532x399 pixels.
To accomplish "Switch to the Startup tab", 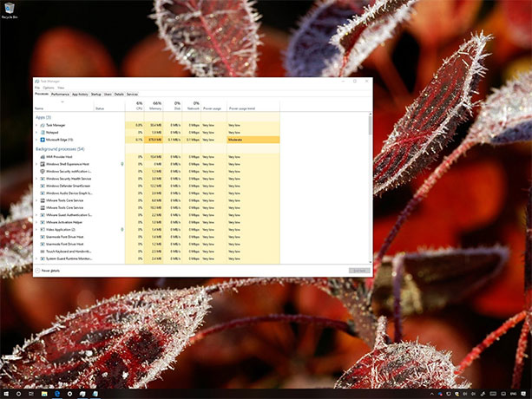I will [x=96, y=95].
